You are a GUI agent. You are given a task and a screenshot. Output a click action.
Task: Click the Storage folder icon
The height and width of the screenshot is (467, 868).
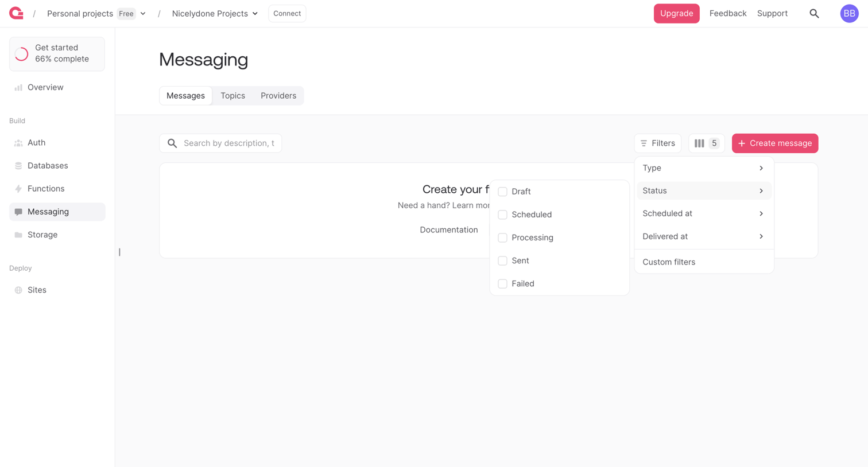click(18, 235)
